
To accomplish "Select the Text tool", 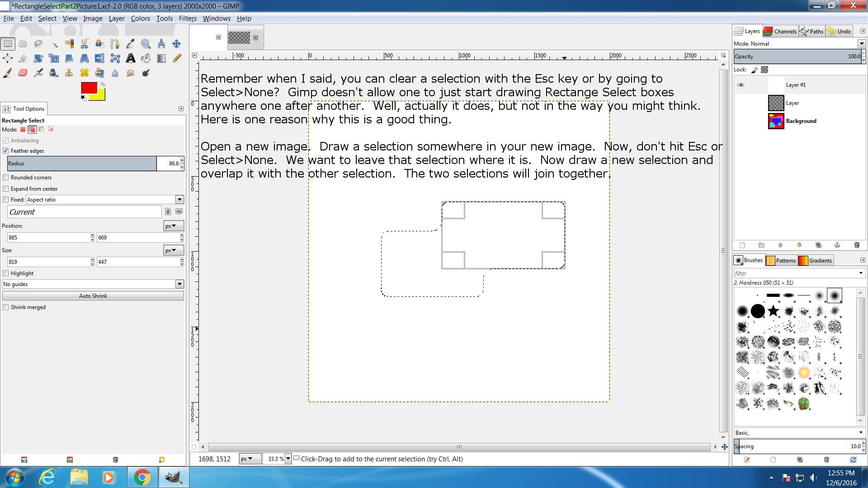I will click(130, 58).
